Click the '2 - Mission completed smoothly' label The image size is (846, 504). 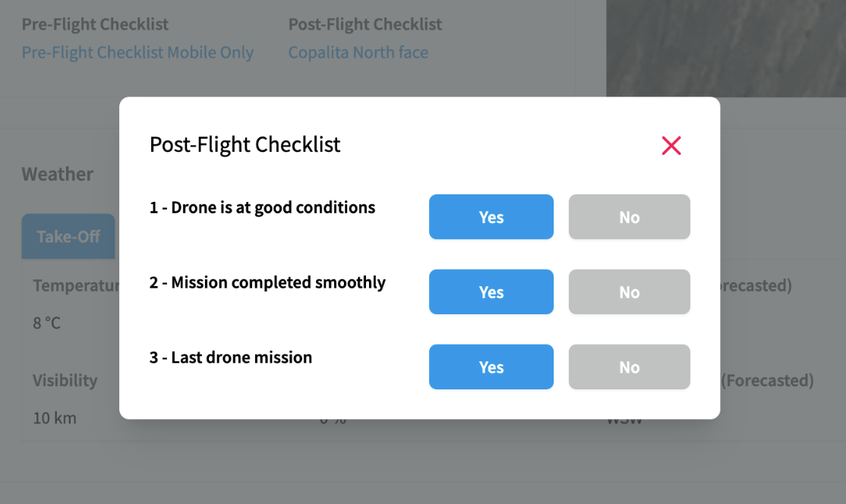(267, 282)
